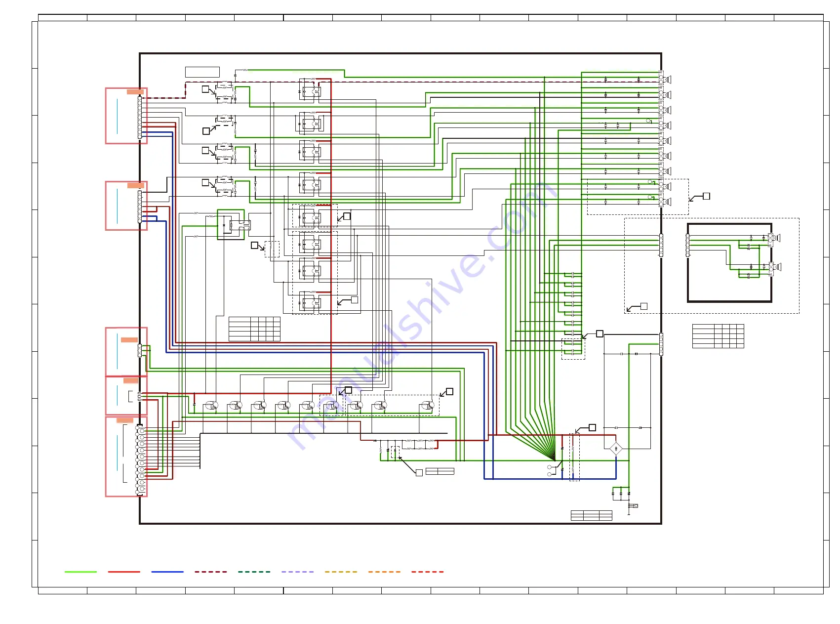Click the dark maroon dashed legend line
840x624 pixels.
tap(211, 572)
